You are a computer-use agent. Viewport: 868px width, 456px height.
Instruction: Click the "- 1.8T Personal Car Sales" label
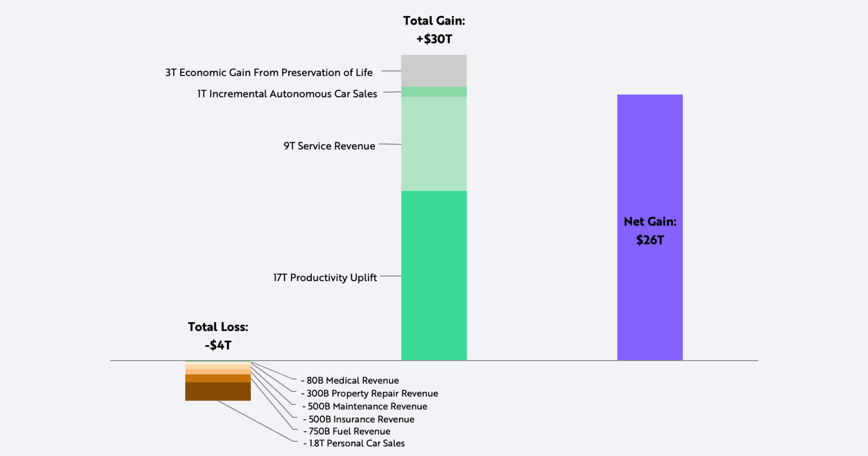(354, 443)
